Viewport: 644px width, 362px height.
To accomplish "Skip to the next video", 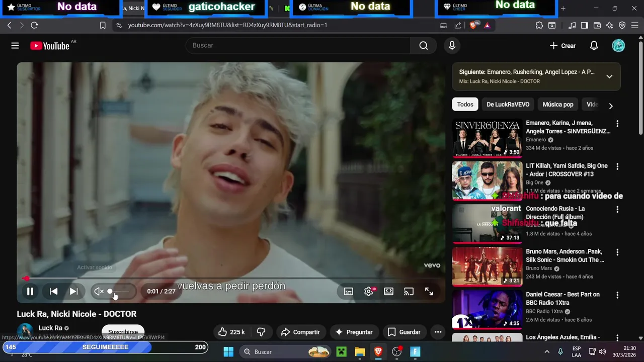I will click(73, 291).
